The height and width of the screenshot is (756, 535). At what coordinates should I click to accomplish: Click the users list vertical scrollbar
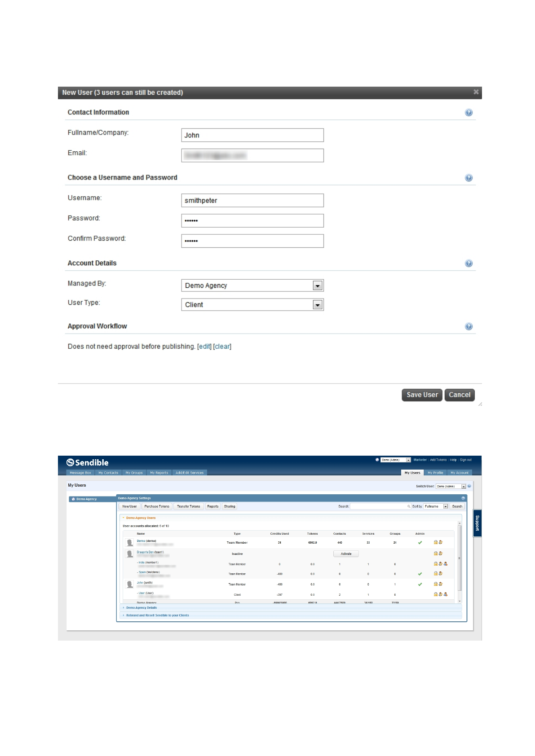[x=459, y=561]
